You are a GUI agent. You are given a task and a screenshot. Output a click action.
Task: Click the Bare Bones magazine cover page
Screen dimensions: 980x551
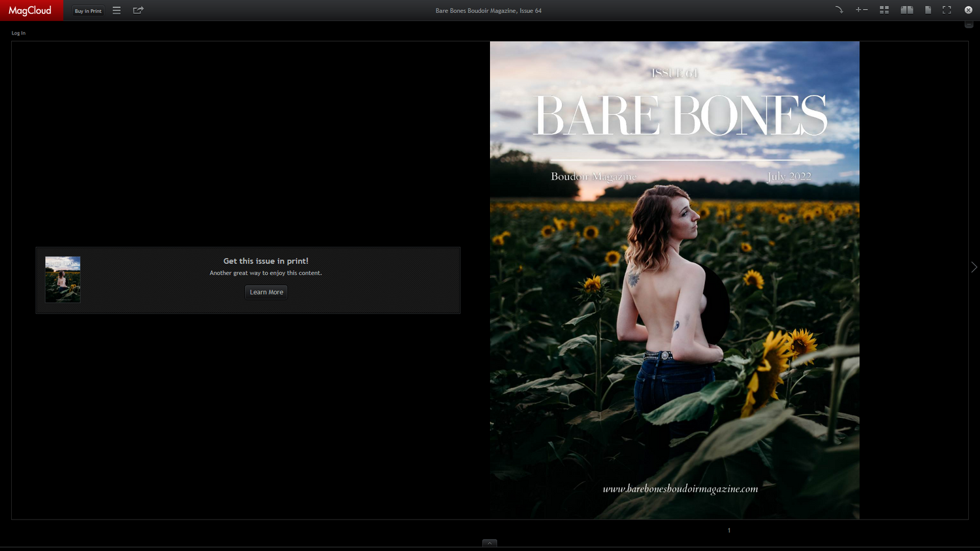[x=675, y=280]
